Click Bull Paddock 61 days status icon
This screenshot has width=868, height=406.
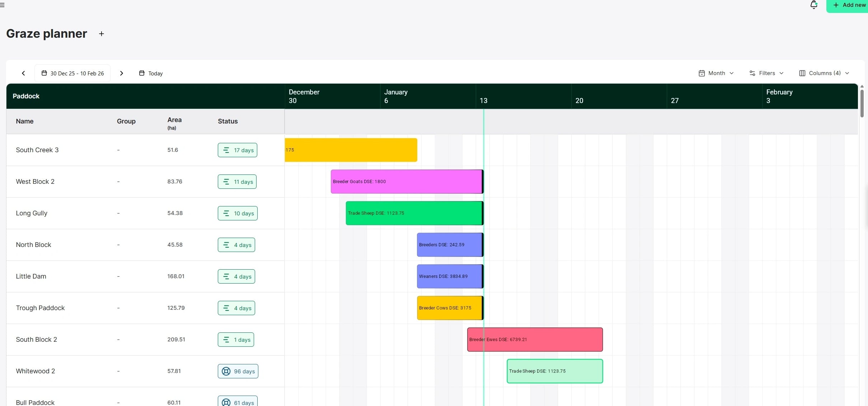pos(226,402)
